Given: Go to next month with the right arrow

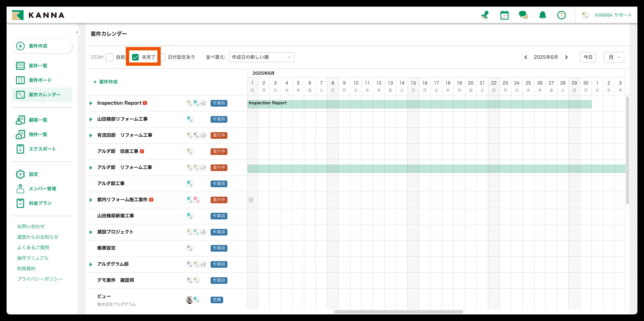Looking at the screenshot, I should point(566,57).
